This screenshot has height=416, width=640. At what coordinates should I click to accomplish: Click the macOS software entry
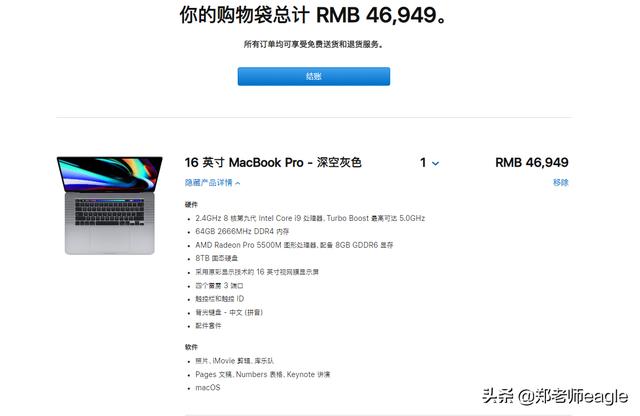click(x=208, y=387)
